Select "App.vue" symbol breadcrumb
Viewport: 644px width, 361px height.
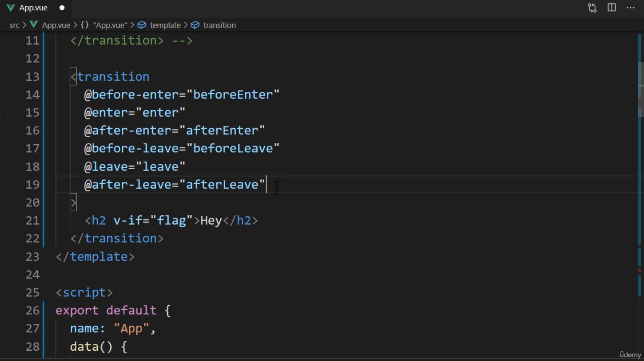[x=110, y=25]
